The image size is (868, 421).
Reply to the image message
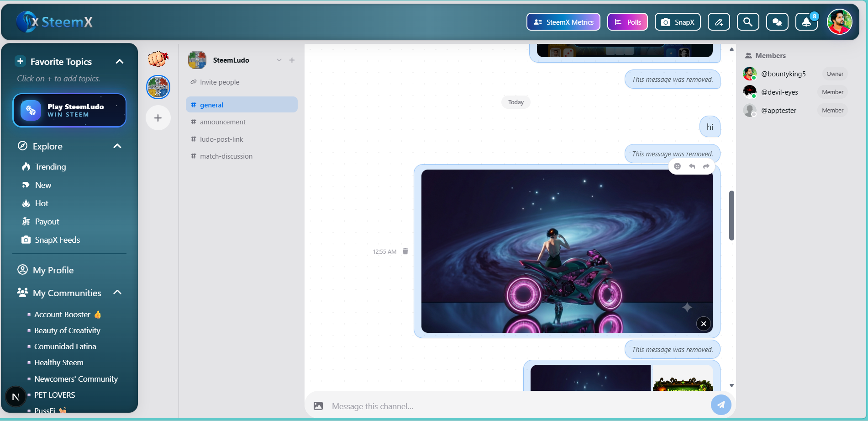click(692, 166)
